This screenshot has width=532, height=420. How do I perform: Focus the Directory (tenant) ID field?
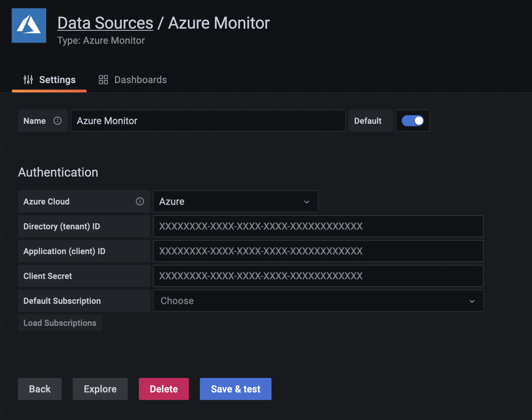pos(318,226)
